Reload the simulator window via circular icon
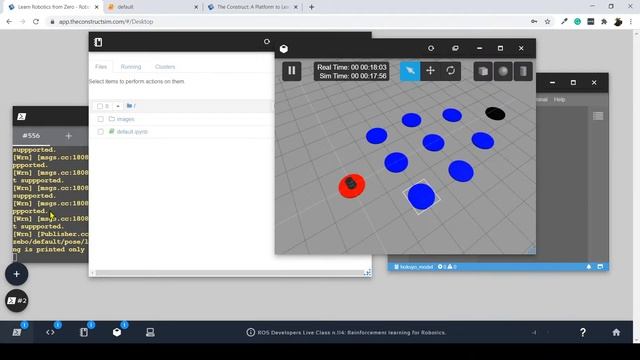This screenshot has height=360, width=640. [431, 48]
